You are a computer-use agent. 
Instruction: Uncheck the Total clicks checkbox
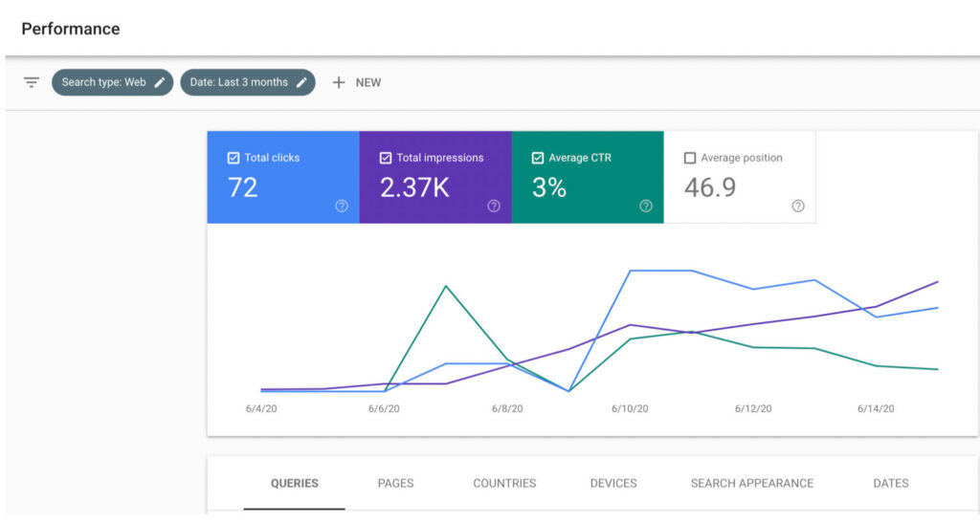[x=234, y=158]
